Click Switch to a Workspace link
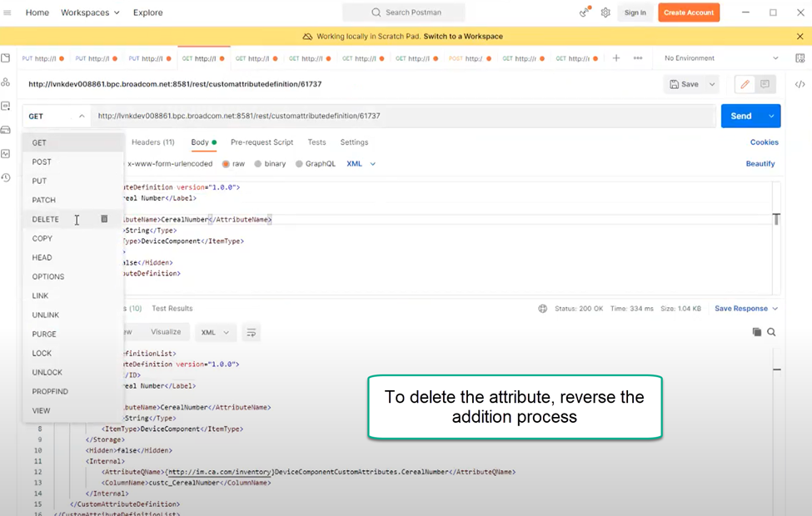812x516 pixels. pos(463,37)
